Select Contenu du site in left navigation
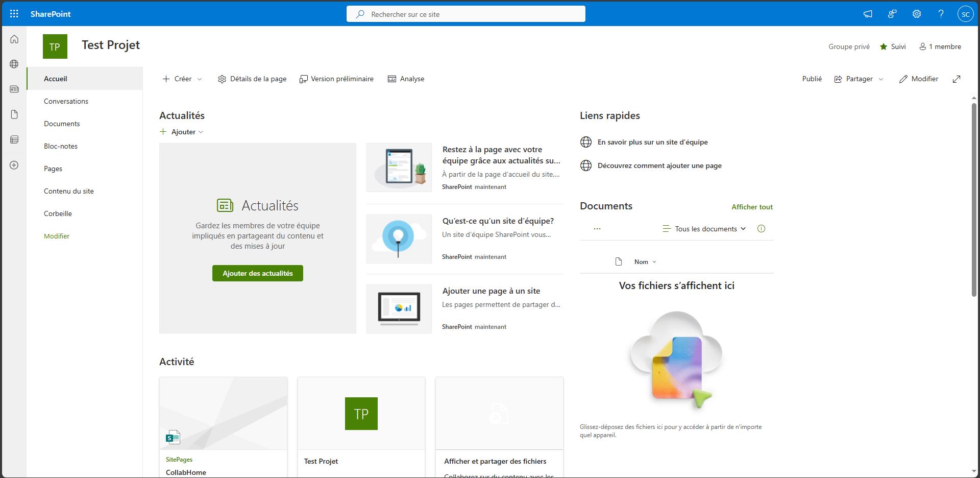 (69, 191)
